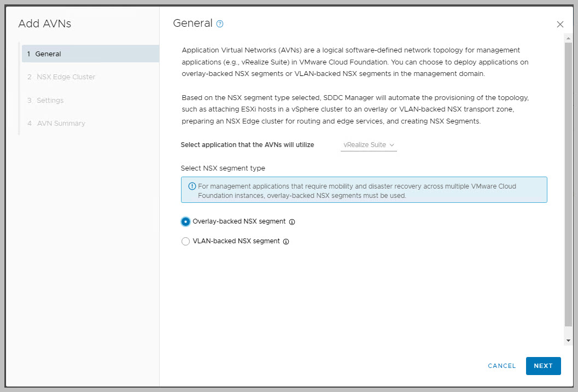Select the Overlay-backed NSX segment radio button

point(186,222)
